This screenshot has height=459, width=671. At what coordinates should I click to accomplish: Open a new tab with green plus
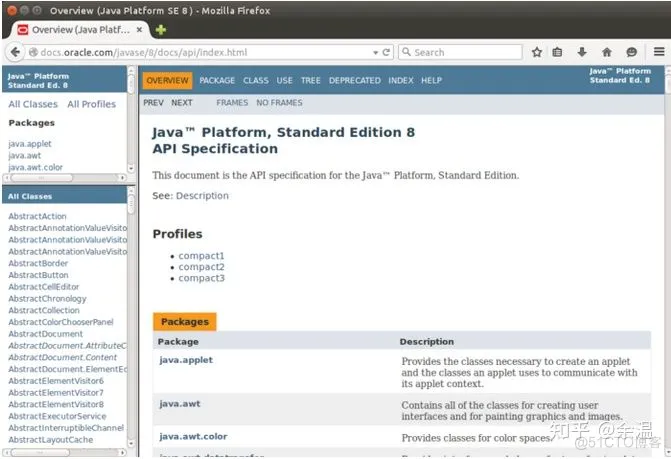pyautogui.click(x=160, y=30)
